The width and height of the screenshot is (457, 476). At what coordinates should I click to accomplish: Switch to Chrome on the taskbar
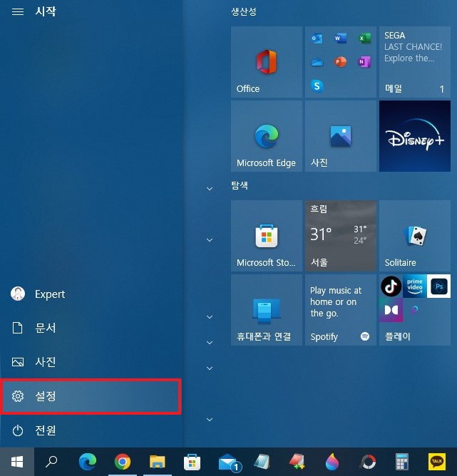click(123, 462)
